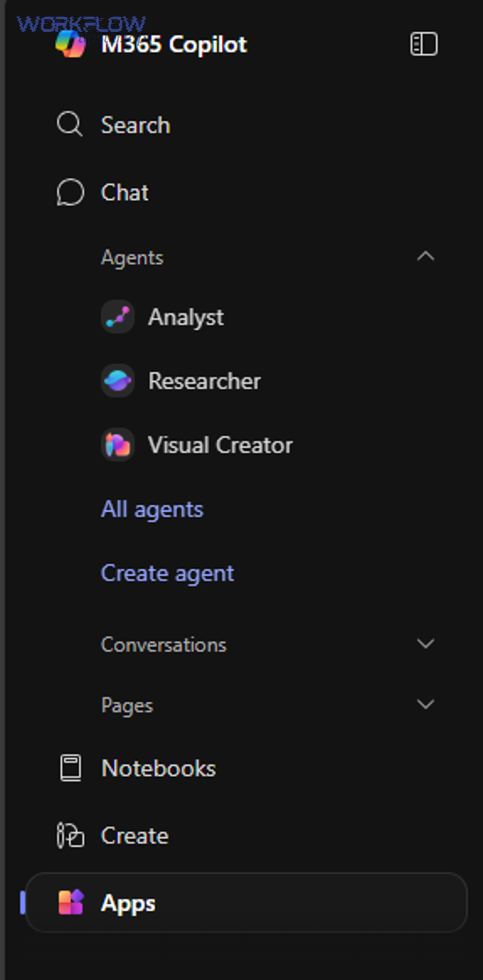The height and width of the screenshot is (980, 483).
Task: Click the M365 Copilot title text
Action: point(174,45)
